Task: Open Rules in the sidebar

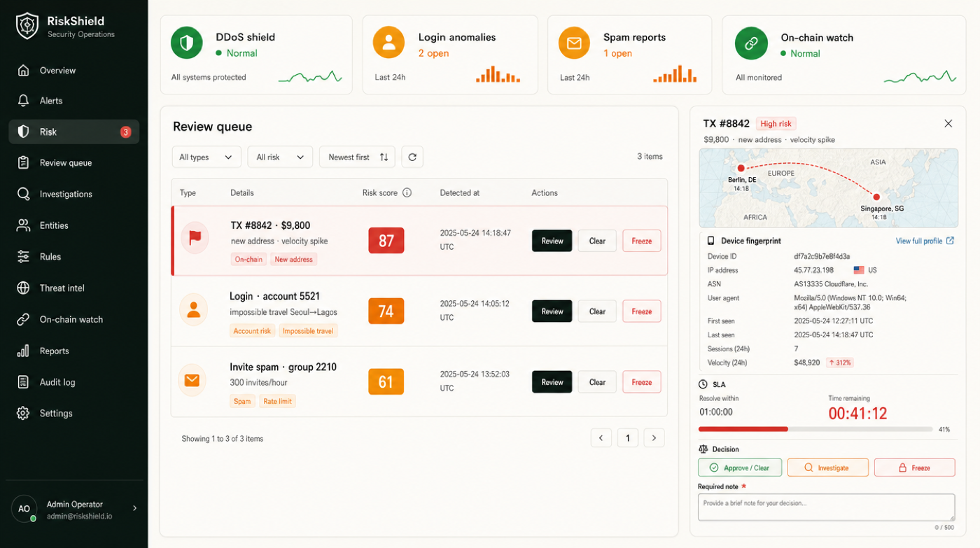Action: pos(74,257)
